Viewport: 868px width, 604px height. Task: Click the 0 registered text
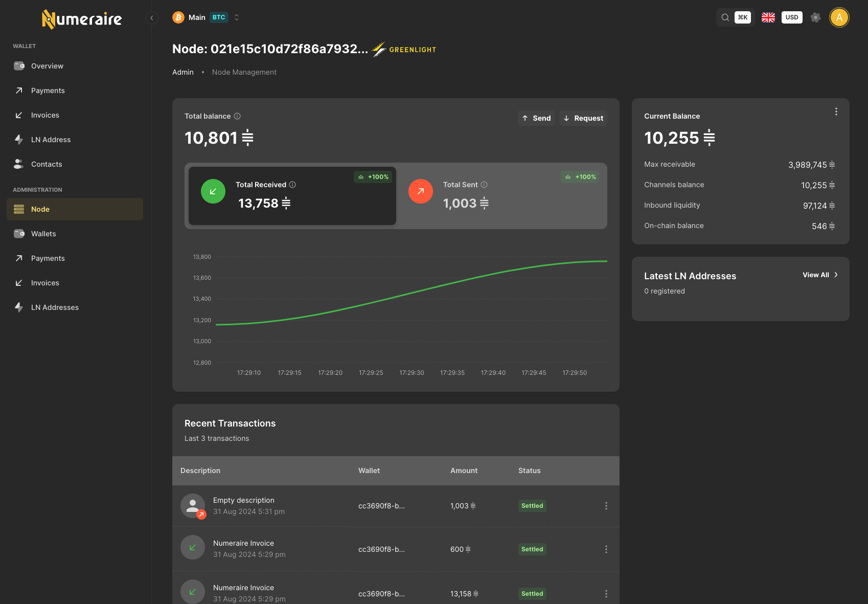click(x=665, y=291)
